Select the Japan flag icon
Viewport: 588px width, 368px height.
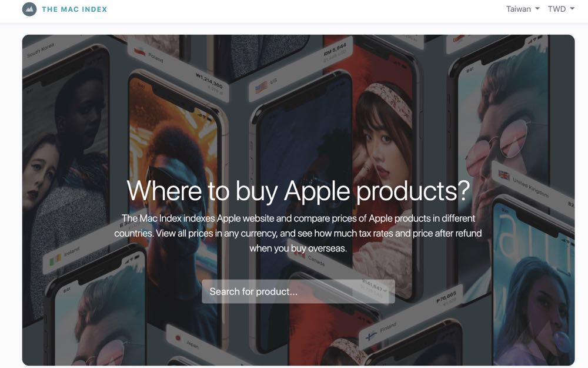click(x=178, y=338)
